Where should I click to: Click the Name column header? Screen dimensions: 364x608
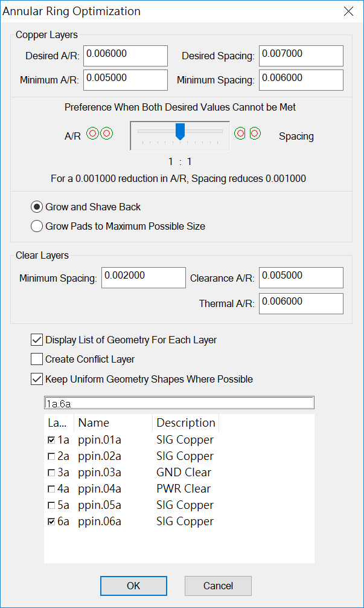click(x=113, y=422)
